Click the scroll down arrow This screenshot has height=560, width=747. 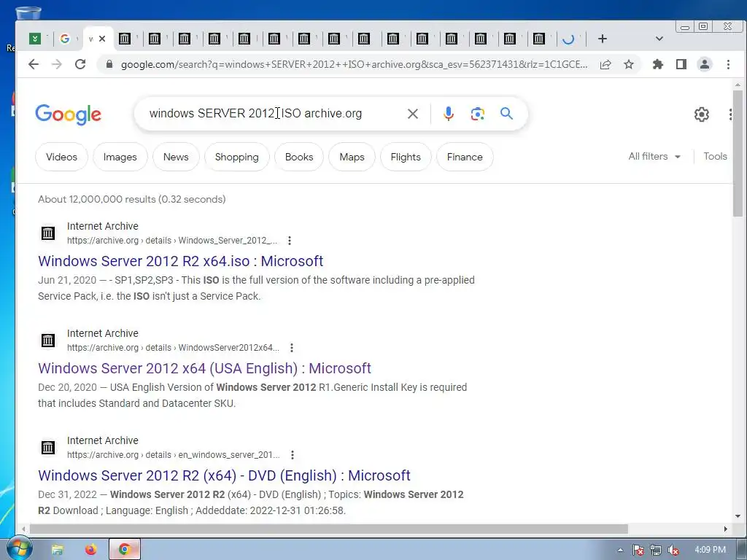coord(738,516)
